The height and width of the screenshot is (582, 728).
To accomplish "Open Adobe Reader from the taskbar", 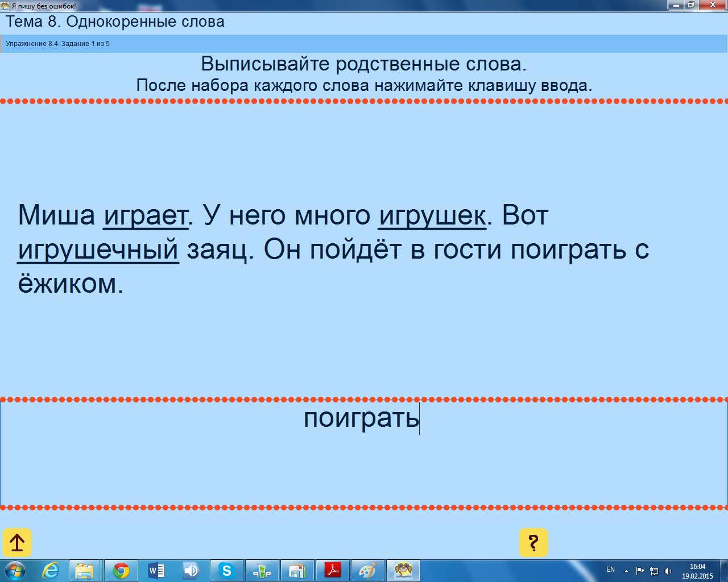I will click(332, 571).
